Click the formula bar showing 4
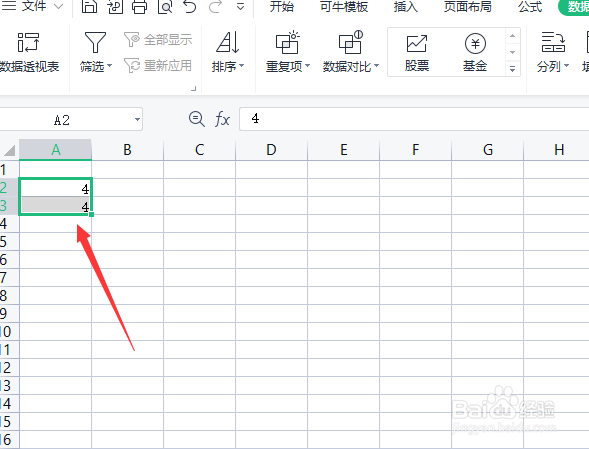Screen dimensions: 589x449 click(413, 119)
